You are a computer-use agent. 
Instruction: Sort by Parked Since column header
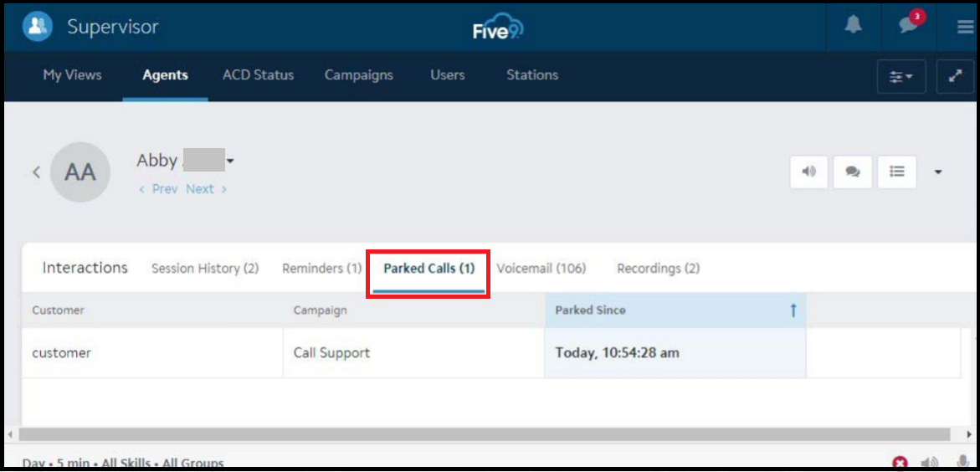click(675, 310)
